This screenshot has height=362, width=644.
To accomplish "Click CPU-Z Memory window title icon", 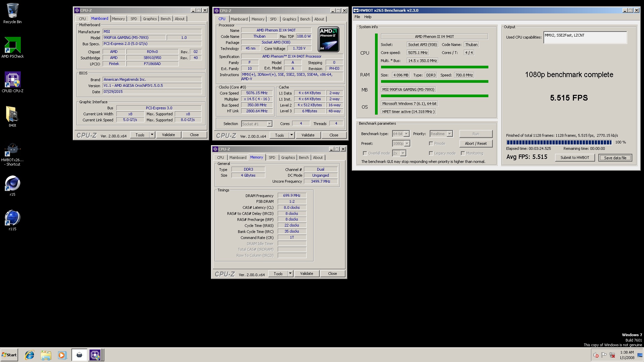I will (215, 149).
